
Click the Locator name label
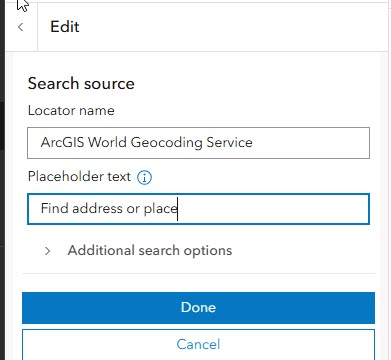(x=71, y=110)
